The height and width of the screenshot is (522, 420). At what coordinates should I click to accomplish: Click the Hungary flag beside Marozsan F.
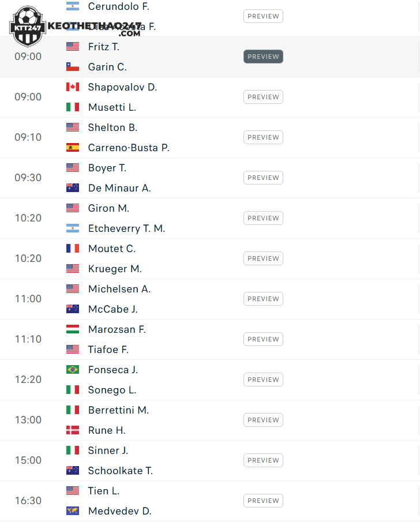tap(73, 329)
